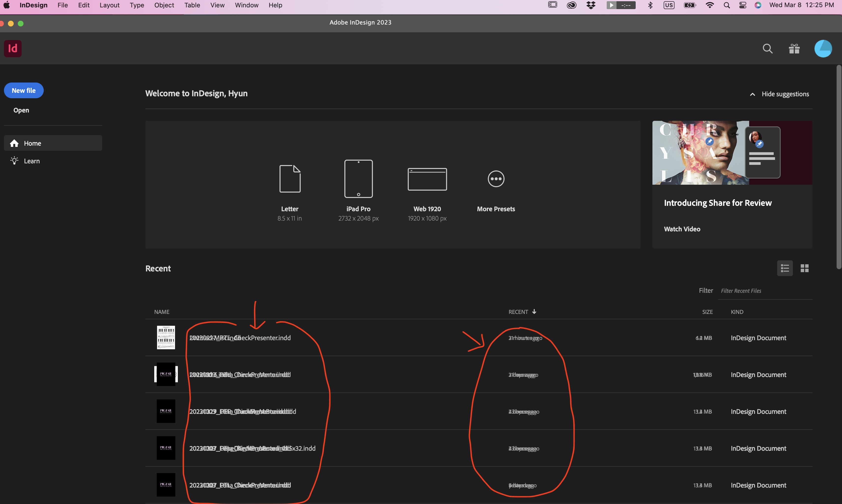Hide the suggestions panel
842x504 pixels.
pos(786,94)
